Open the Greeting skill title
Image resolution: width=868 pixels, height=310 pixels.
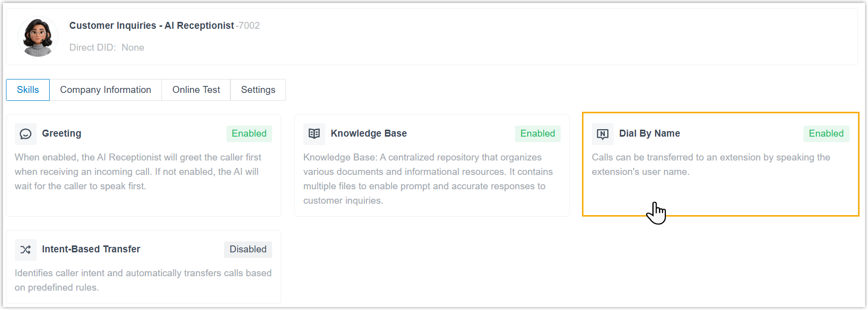pyautogui.click(x=62, y=134)
